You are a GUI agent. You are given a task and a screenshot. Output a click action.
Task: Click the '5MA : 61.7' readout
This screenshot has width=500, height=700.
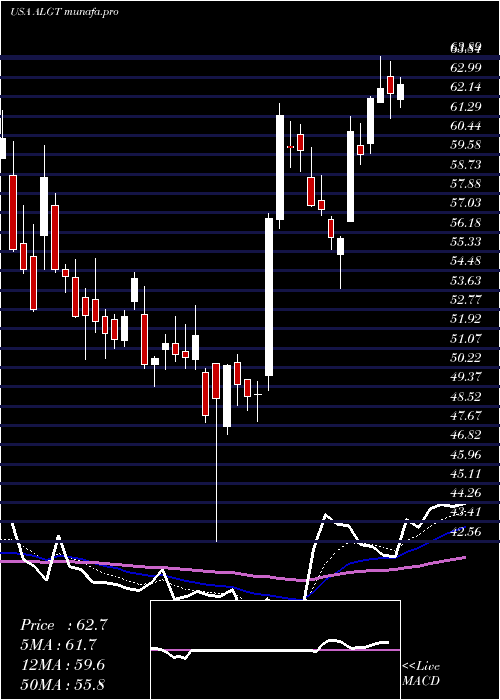click(58, 645)
